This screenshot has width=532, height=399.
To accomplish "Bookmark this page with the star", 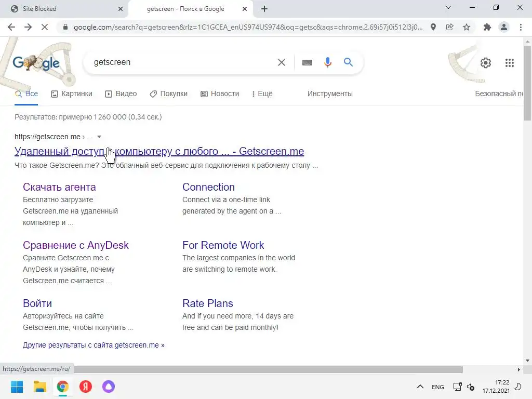I will (467, 27).
